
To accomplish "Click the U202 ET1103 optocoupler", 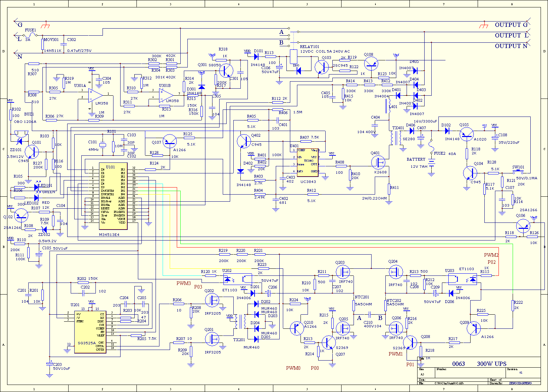I will point(237,279).
